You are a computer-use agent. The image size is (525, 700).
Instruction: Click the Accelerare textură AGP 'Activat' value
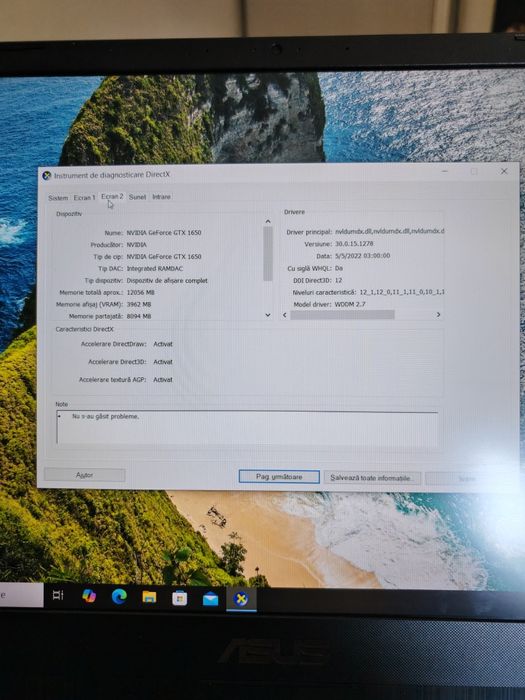point(163,380)
